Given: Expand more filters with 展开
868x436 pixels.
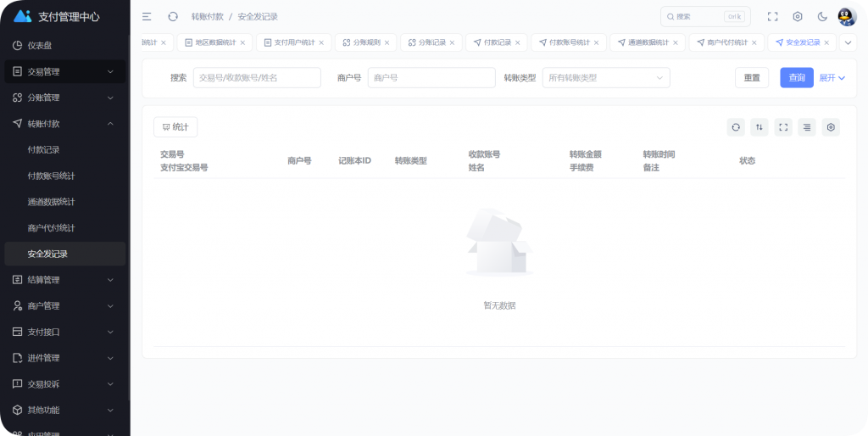Looking at the screenshot, I should pyautogui.click(x=832, y=77).
